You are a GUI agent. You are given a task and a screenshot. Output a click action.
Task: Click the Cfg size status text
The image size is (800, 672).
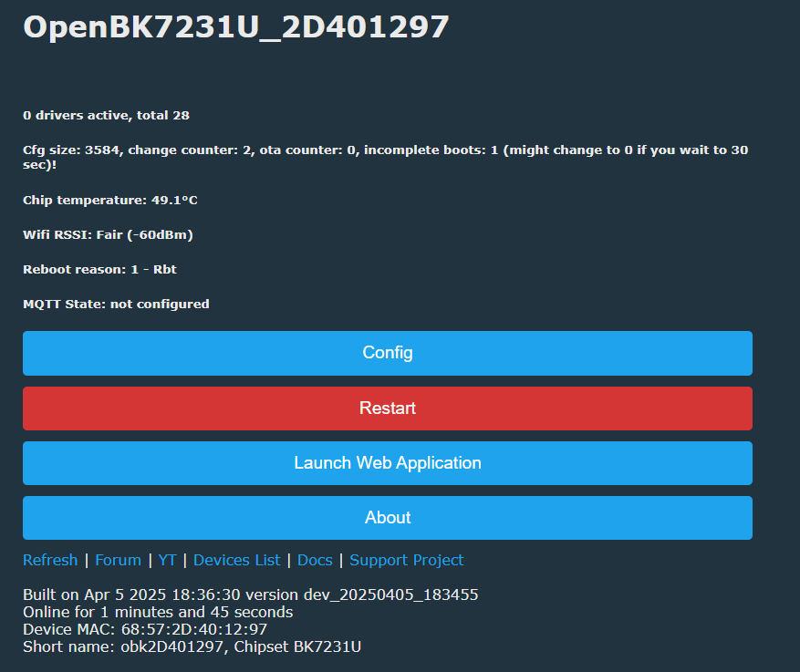(385, 157)
